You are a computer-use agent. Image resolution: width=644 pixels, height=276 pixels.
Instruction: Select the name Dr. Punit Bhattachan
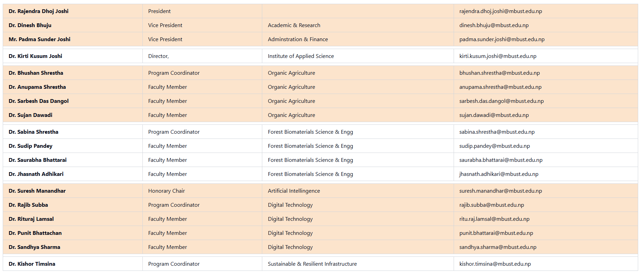click(x=35, y=233)
